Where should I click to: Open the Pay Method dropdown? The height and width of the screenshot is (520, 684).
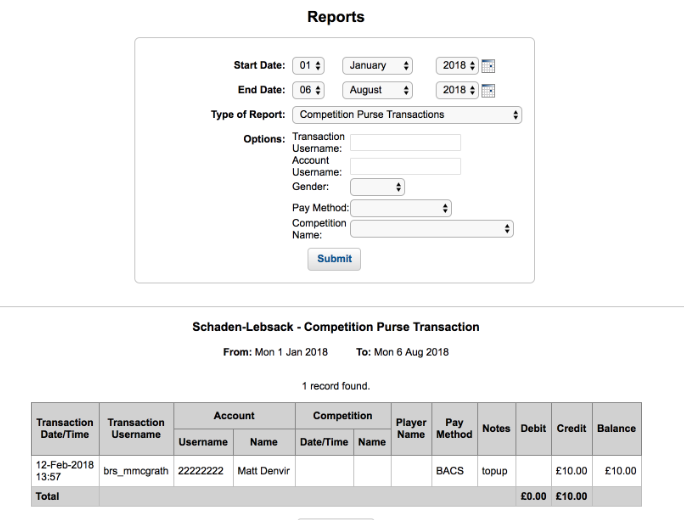(x=401, y=208)
